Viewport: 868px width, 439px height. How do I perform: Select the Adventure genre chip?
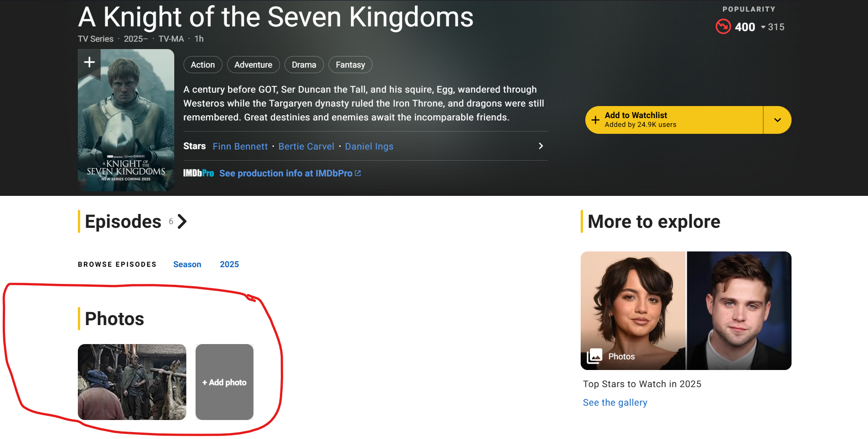coord(253,65)
